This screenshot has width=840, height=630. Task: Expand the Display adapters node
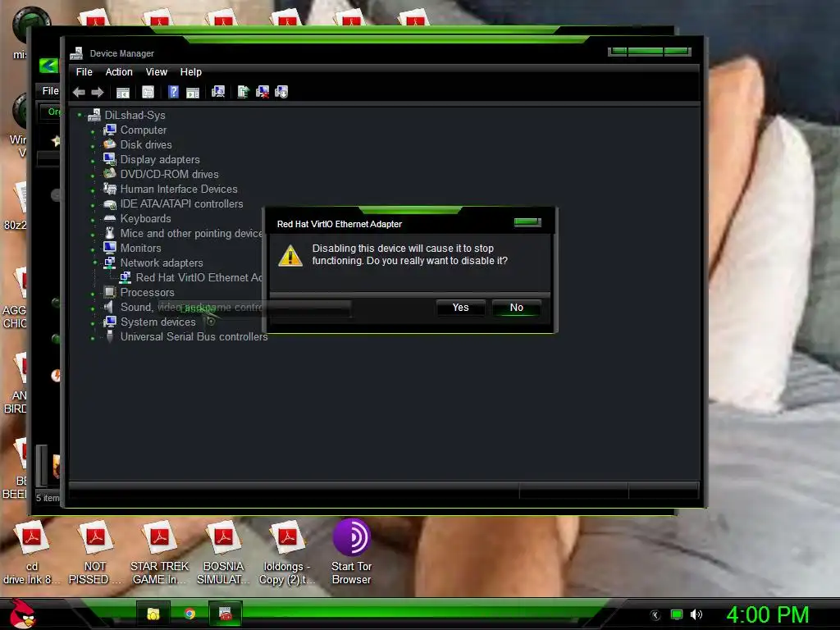pos(93,161)
